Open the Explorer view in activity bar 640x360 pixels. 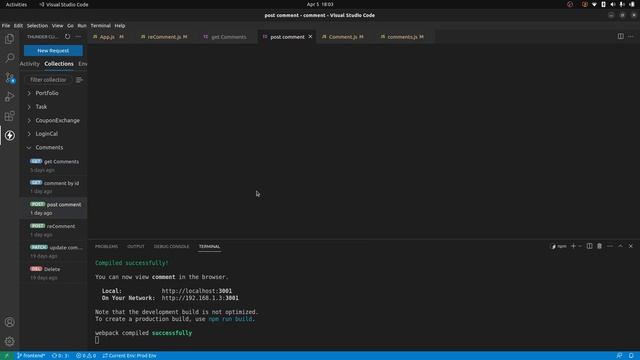point(9,39)
